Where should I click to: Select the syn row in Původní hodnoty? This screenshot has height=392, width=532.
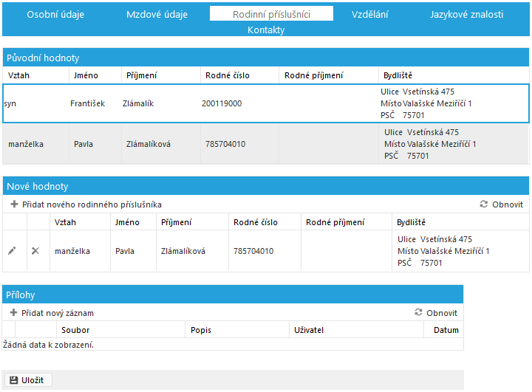pos(266,103)
